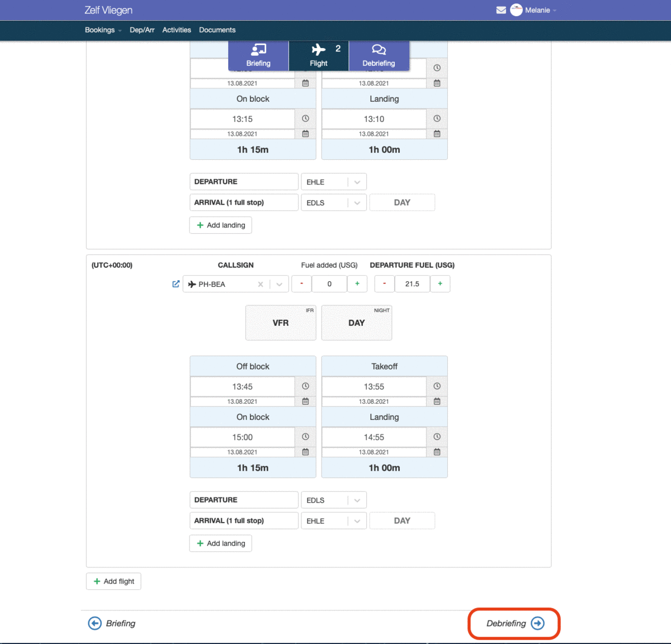Edit the 13:55 Takeoff time
671x644 pixels.
pos(374,387)
